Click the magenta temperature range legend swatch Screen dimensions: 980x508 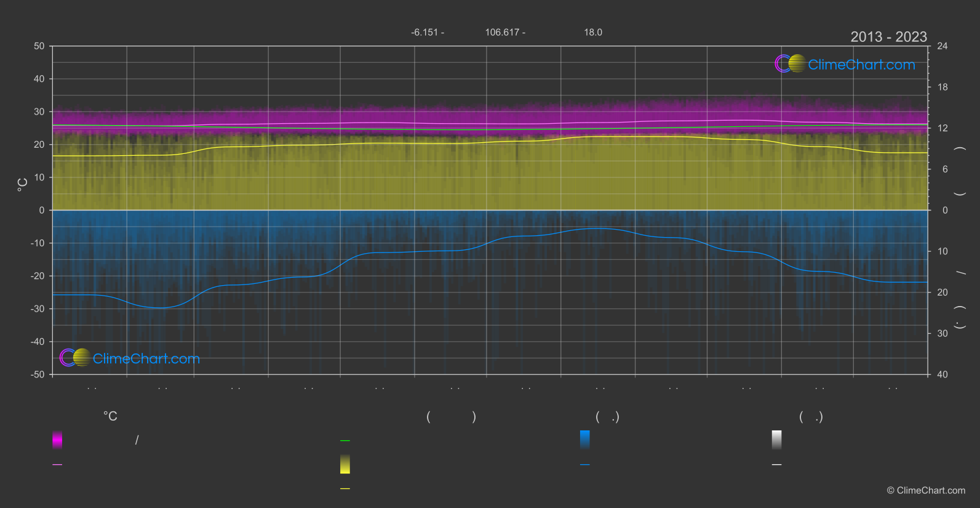tap(57, 440)
